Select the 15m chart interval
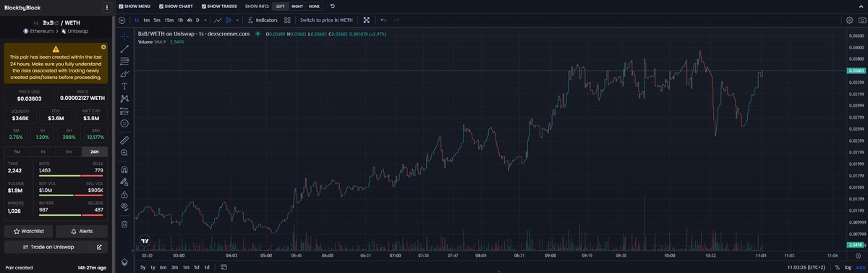Viewport: 868px width, 273px height. [x=169, y=20]
